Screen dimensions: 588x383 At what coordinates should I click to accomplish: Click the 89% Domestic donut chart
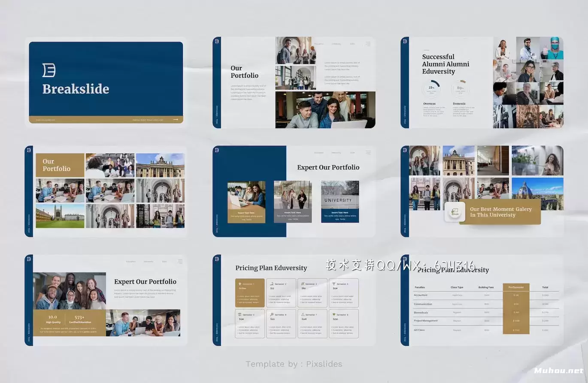point(460,89)
